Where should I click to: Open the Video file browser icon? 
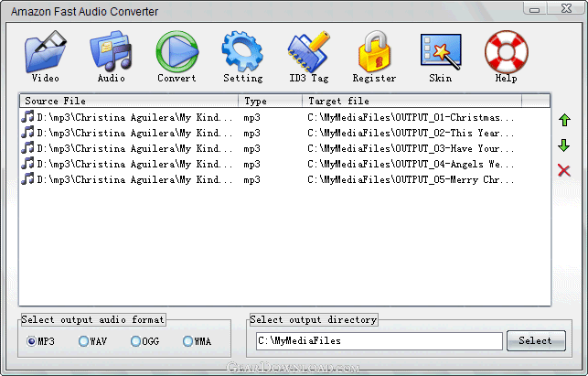pos(46,52)
